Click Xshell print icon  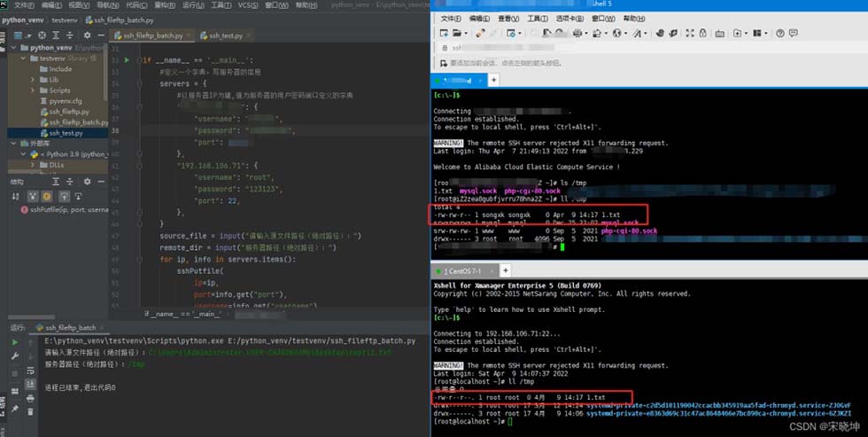point(577,33)
